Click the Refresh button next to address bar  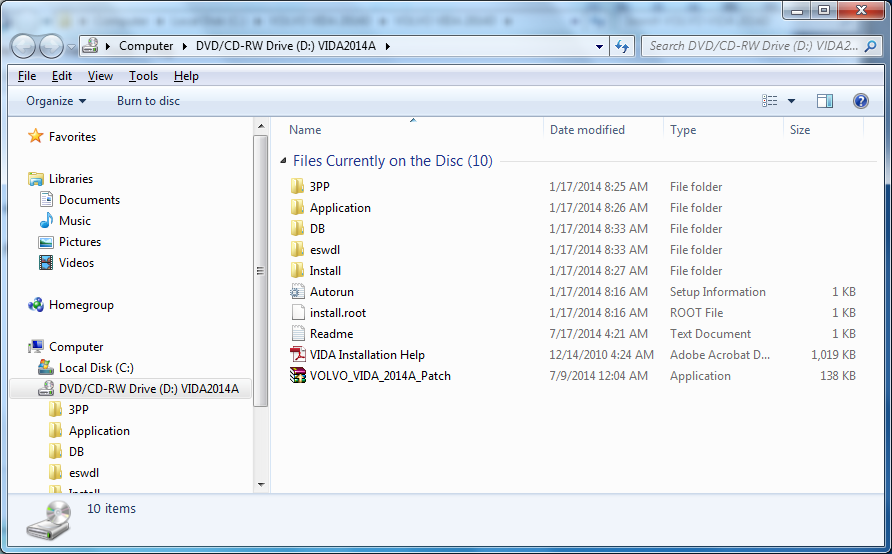622,47
